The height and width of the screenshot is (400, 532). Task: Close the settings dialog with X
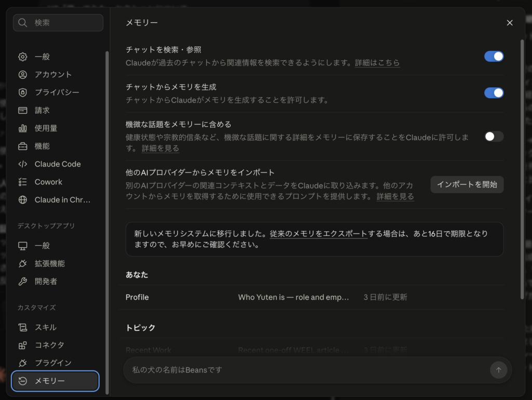(x=510, y=23)
